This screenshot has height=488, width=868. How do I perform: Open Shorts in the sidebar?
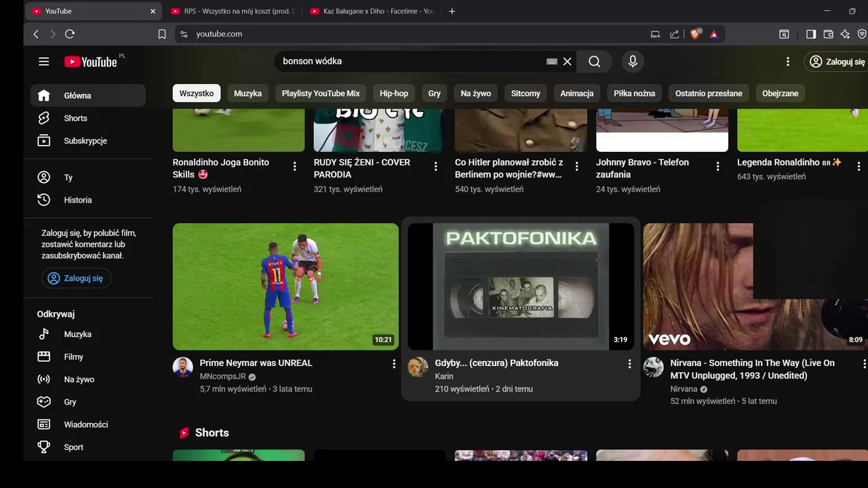pos(88,118)
